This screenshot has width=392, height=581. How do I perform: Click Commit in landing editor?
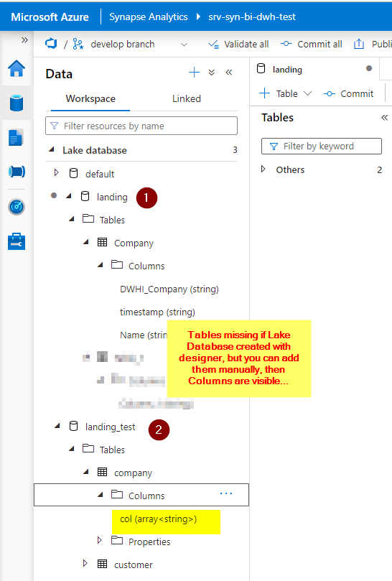(349, 94)
